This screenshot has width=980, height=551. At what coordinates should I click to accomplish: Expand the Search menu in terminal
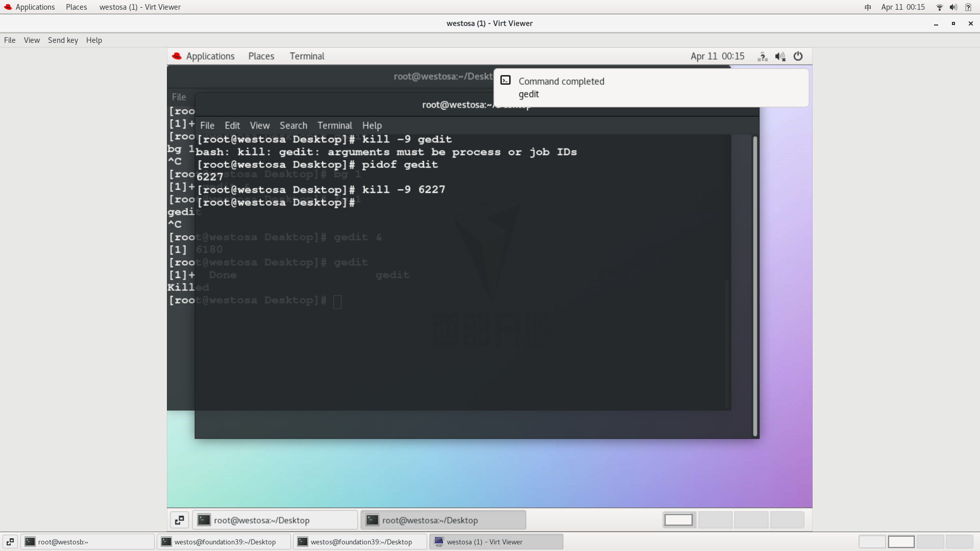[x=293, y=125]
